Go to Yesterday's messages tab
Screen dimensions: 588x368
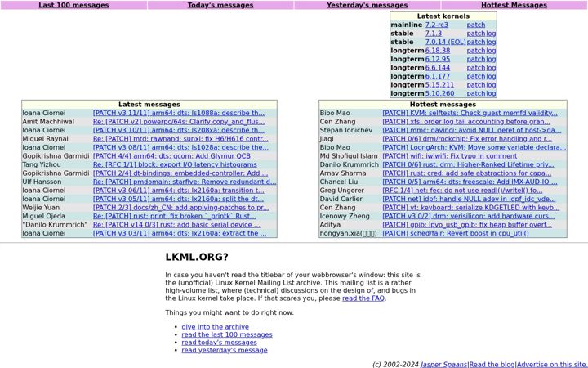point(367,5)
